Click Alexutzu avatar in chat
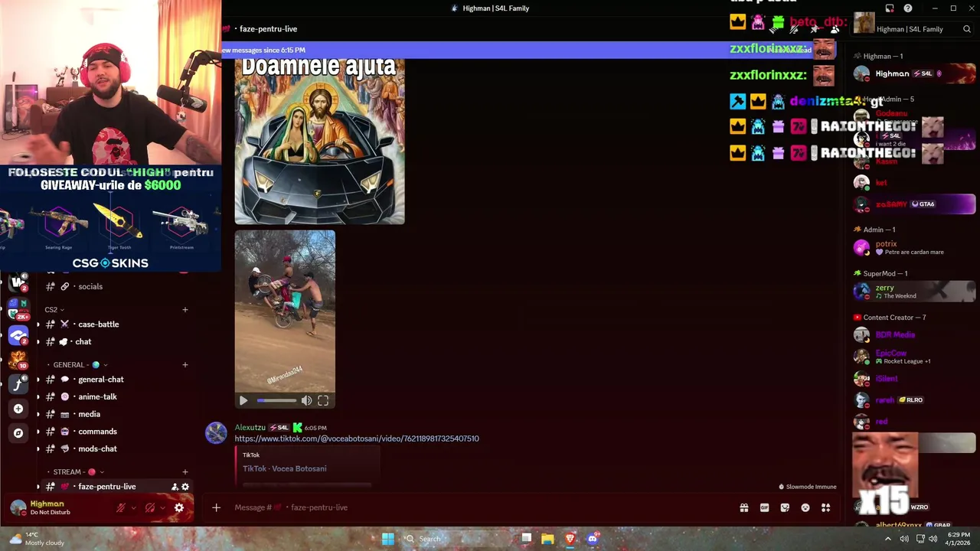 (216, 432)
